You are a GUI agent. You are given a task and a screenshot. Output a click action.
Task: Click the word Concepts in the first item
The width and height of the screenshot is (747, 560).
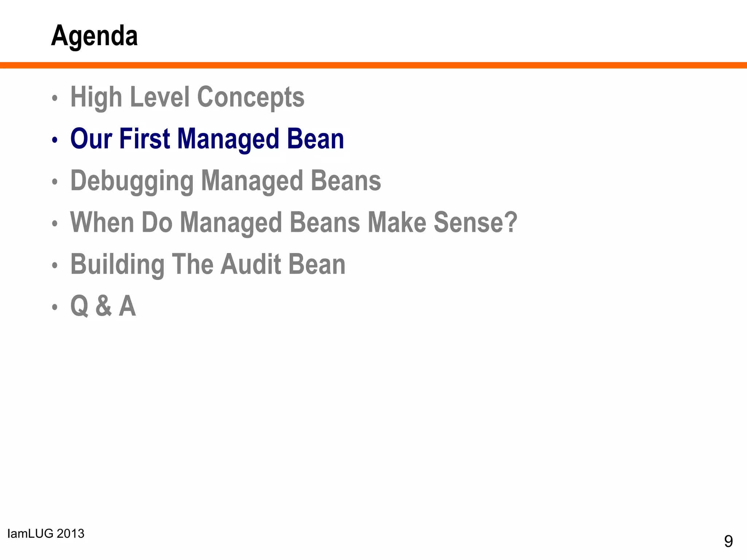251,97
